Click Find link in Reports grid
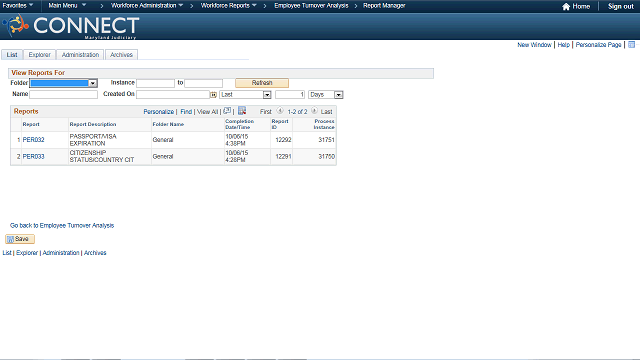This screenshot has height=360, width=640. 186,112
